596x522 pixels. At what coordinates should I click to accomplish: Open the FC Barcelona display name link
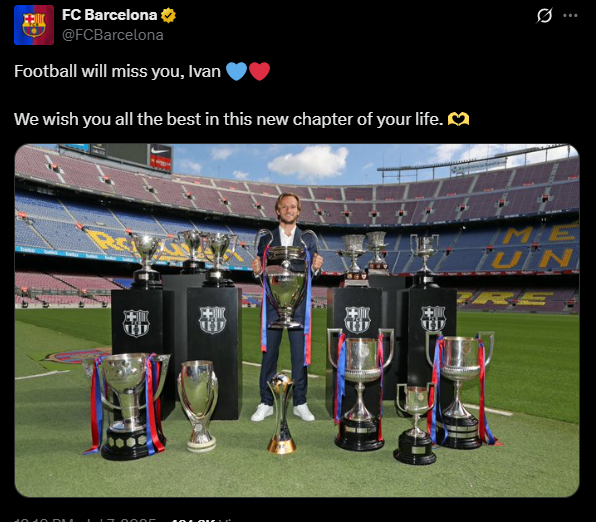[x=109, y=15]
